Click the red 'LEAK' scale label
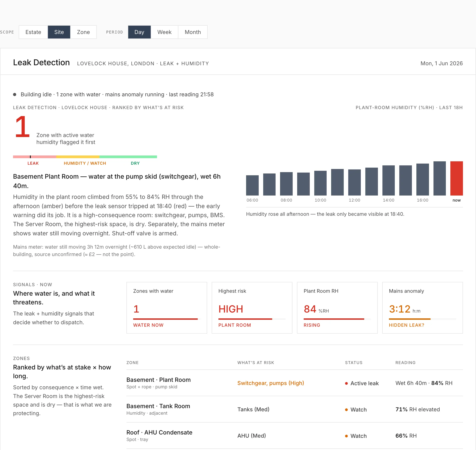 point(33,163)
